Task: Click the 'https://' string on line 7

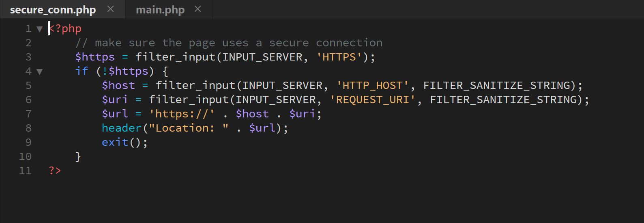Action: [181, 114]
